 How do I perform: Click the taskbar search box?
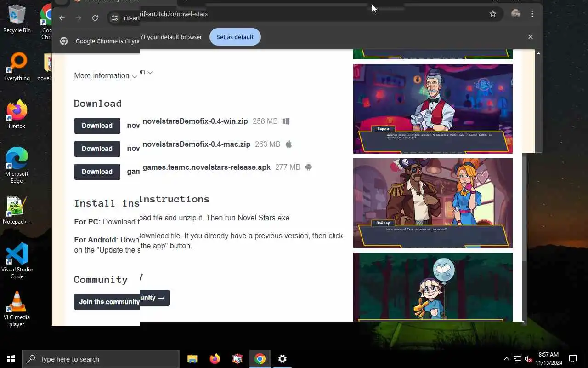point(101,359)
